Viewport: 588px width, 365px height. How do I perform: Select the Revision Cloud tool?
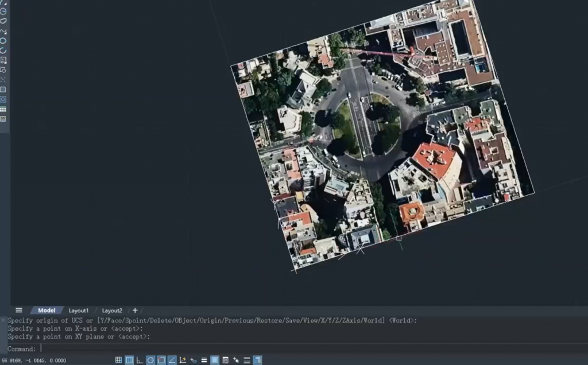point(3,21)
